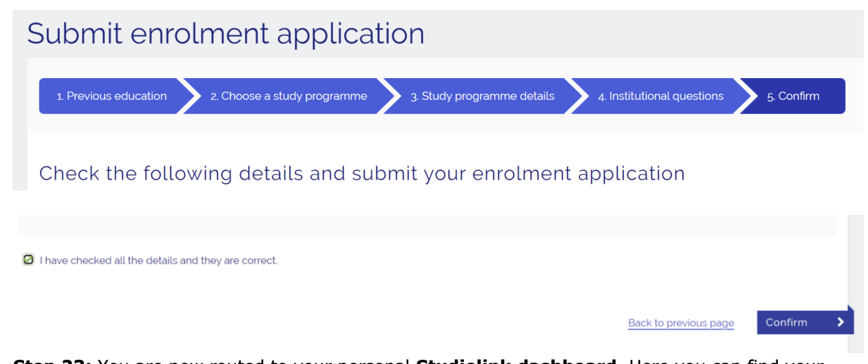This screenshot has height=364, width=868.
Task: Click the chevron after Study programme details
Action: coord(576,96)
